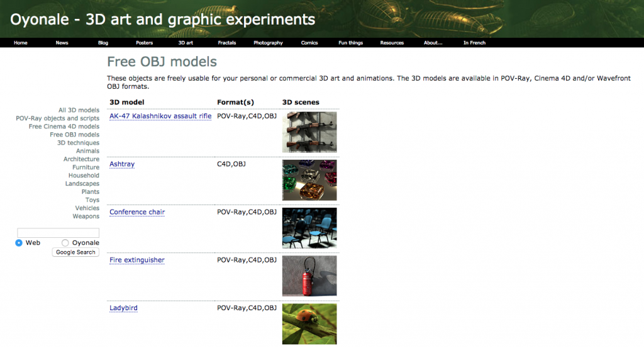Open the AK-47 Kalashnikov assault rifle link

coord(160,116)
